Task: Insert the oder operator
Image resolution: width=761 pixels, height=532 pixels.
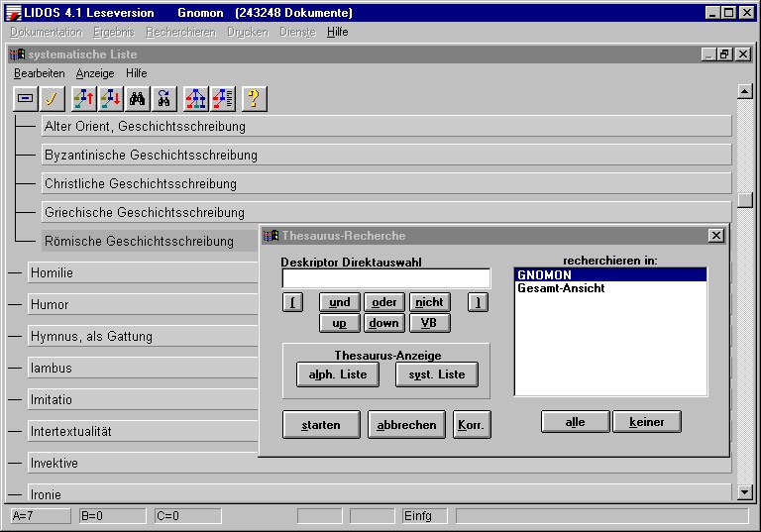Action: [384, 302]
